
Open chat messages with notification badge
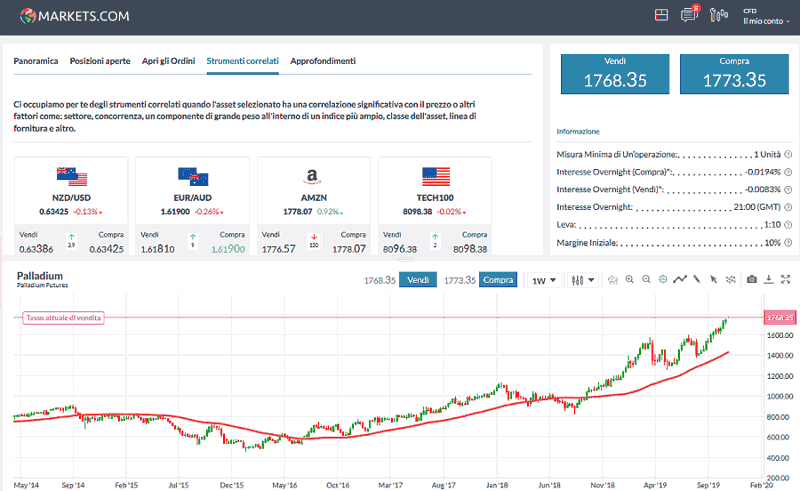tap(688, 15)
